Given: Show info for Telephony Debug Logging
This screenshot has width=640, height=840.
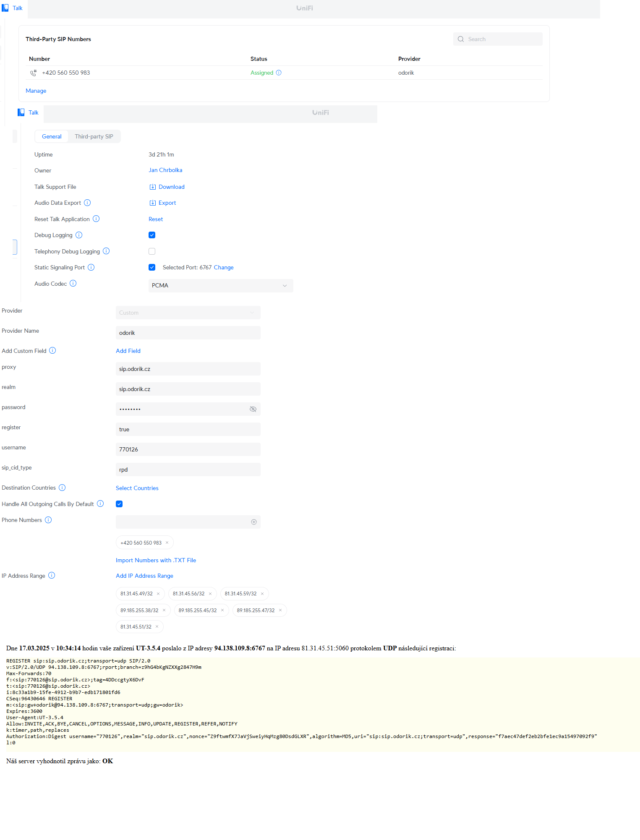Looking at the screenshot, I should (x=106, y=251).
